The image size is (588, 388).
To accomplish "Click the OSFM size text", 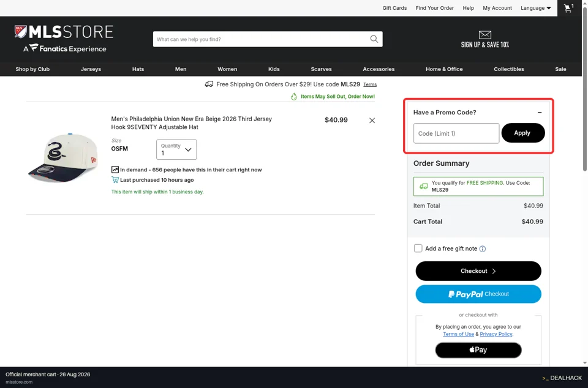I will click(x=119, y=149).
